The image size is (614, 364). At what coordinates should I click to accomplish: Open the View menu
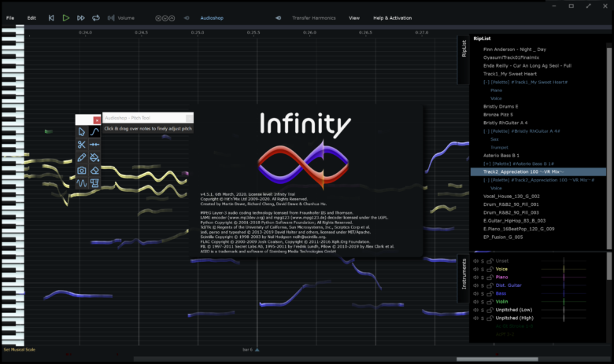pos(354,18)
